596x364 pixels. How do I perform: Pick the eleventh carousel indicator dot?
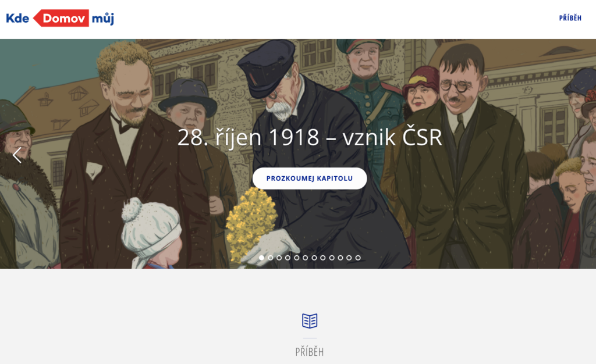click(349, 258)
